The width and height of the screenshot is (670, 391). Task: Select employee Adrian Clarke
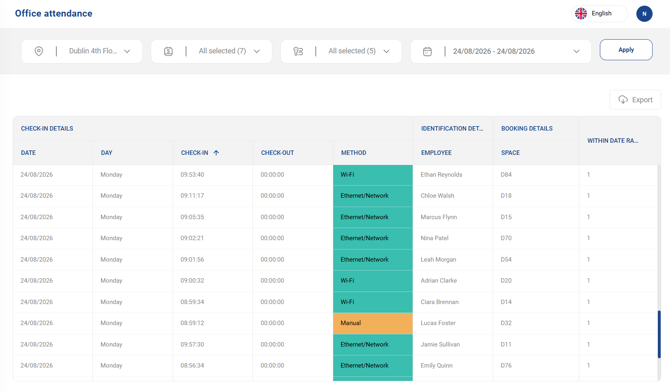pyautogui.click(x=438, y=280)
